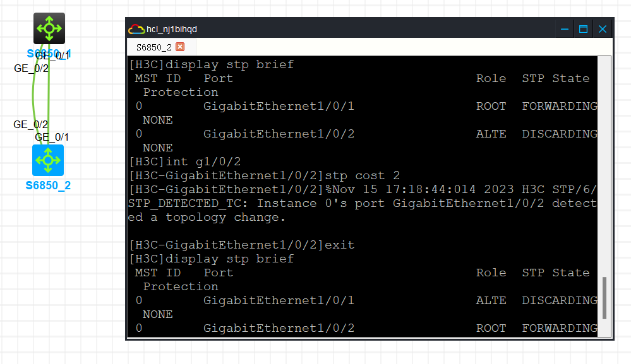
Task: Close the S6850_2 terminal tab
Action: (180, 47)
